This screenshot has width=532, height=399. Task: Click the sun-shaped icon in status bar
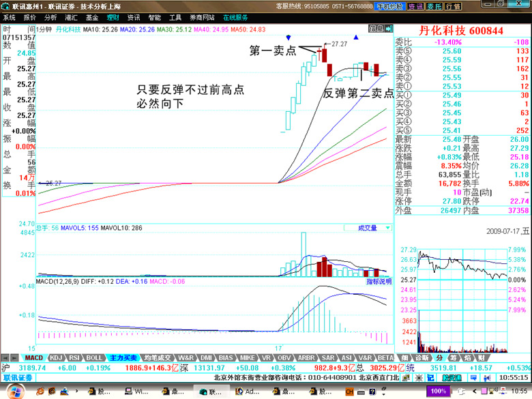419,378
